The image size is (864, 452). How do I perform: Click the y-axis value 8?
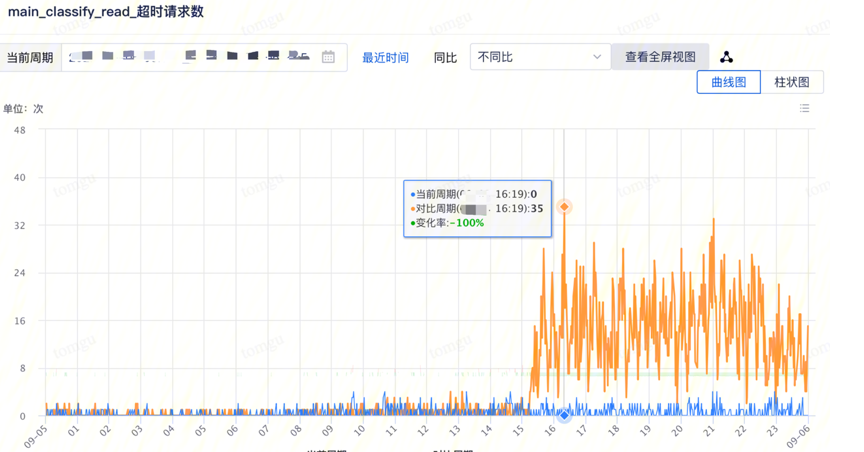point(23,368)
